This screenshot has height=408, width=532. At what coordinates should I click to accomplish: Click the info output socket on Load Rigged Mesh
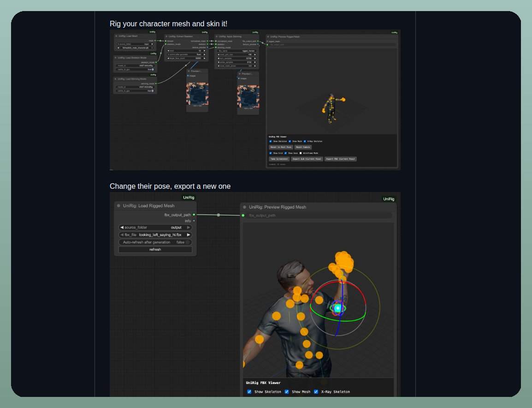[194, 221]
